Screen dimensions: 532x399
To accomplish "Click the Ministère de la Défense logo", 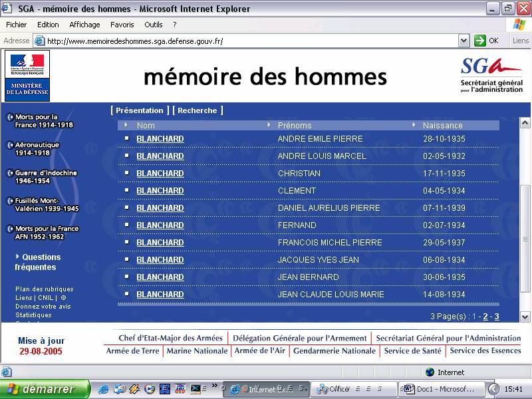I will coord(27,76).
